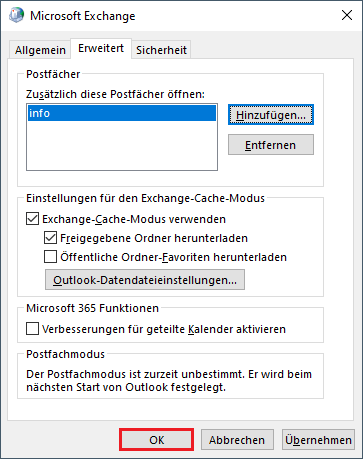Viewport: 363px width, 459px height.
Task: Switch to the Allgemein tab
Action: coord(40,50)
